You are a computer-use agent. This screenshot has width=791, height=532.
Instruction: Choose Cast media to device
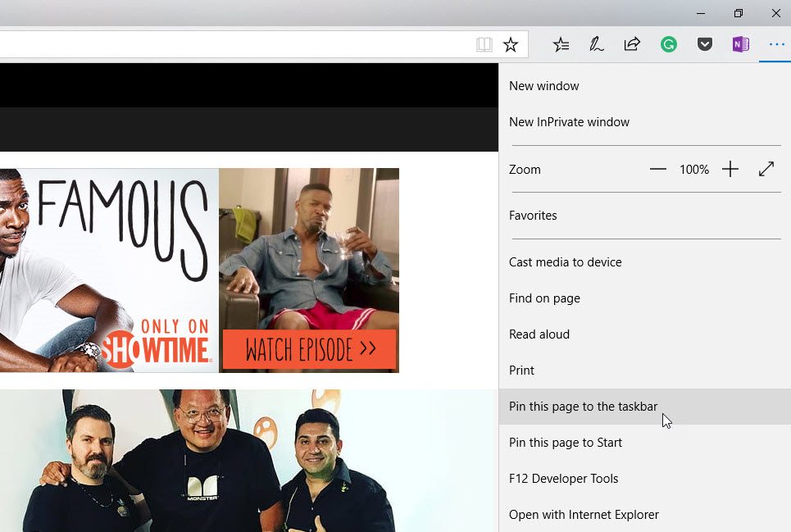(x=645, y=262)
